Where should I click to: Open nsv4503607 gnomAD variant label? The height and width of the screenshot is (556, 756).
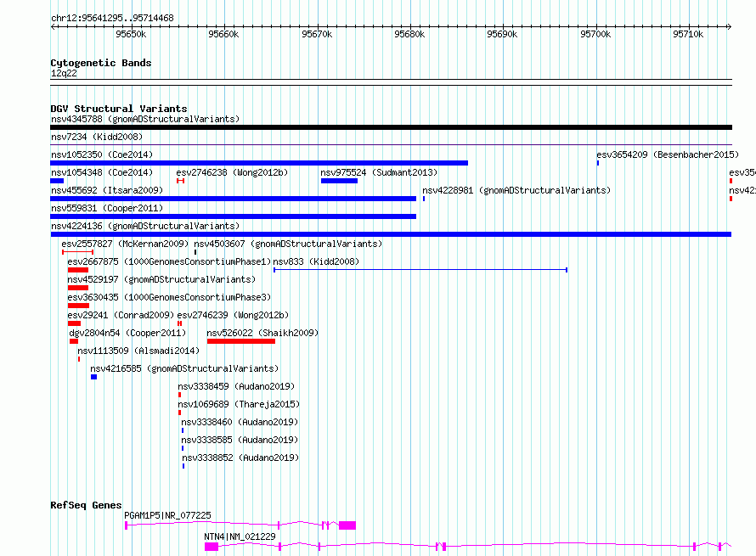point(288,244)
